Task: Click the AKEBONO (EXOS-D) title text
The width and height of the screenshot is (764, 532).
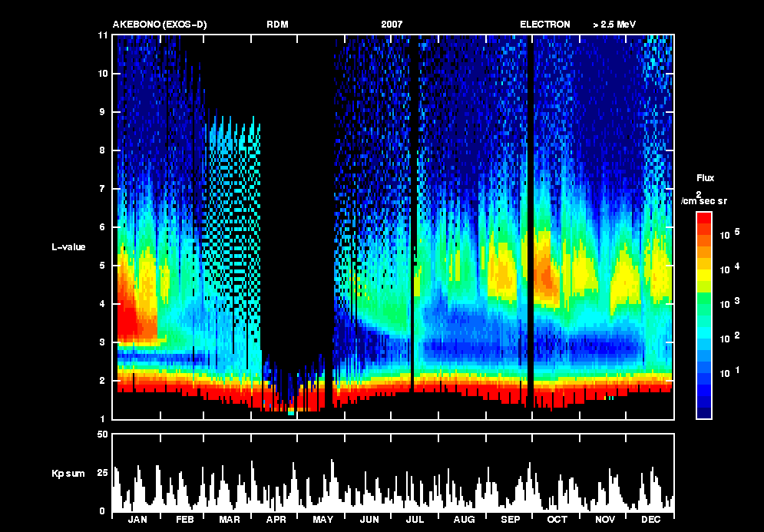Action: tap(160, 25)
